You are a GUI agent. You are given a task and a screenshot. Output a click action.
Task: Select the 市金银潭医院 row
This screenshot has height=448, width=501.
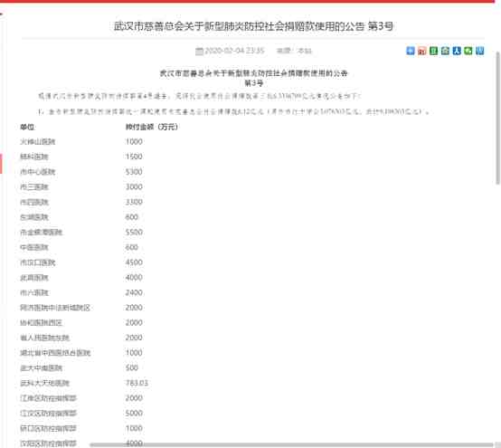click(81, 233)
